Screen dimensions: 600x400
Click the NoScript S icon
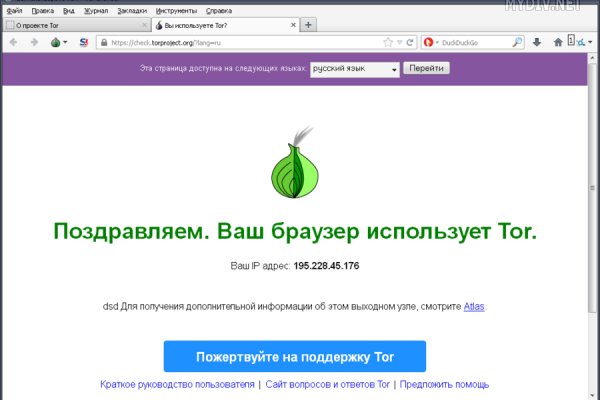coord(83,43)
